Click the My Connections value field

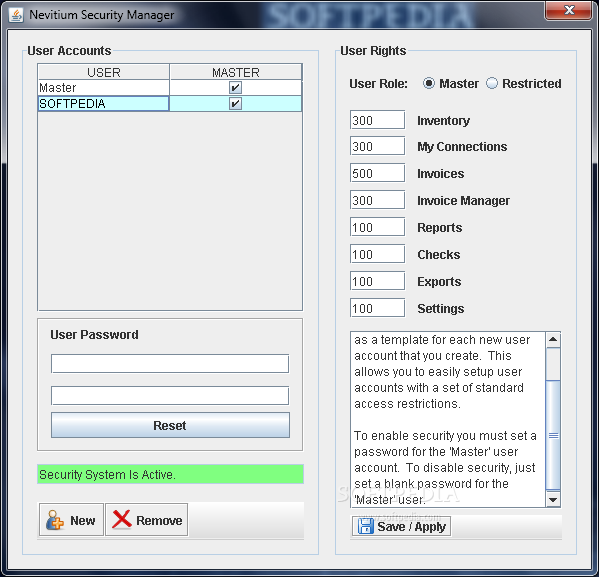tap(377, 146)
